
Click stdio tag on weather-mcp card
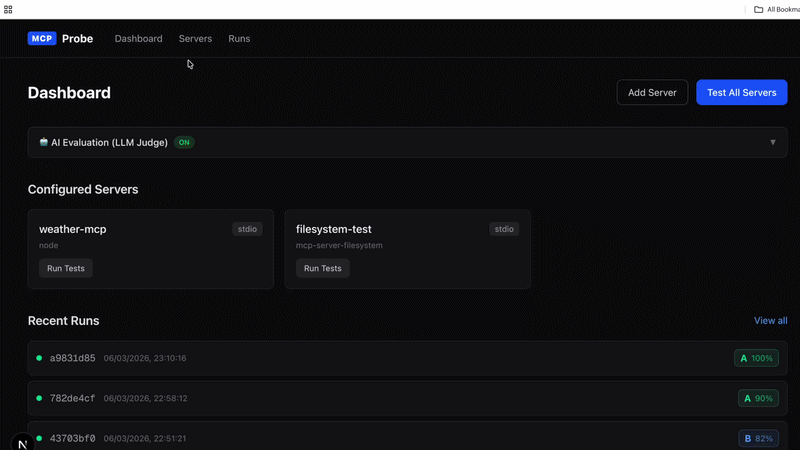coord(247,229)
